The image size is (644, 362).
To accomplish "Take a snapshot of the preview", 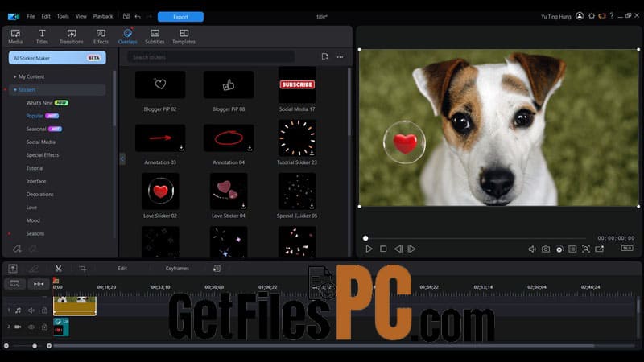I will 546,249.
